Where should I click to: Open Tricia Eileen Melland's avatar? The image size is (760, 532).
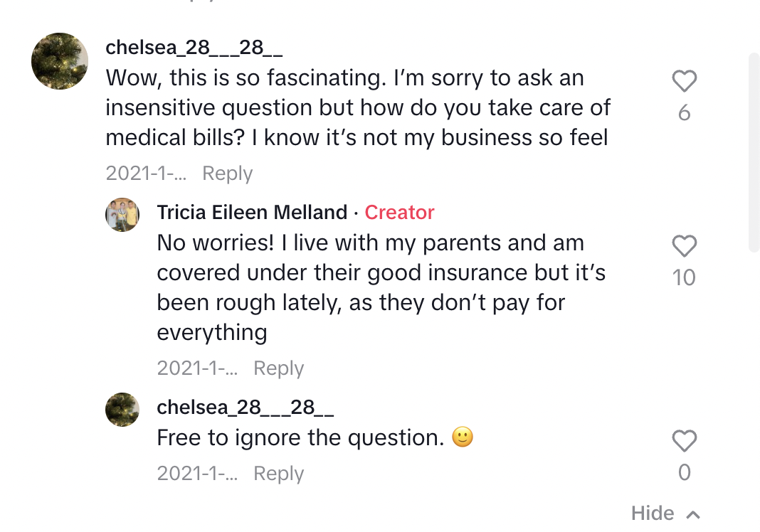(x=122, y=215)
